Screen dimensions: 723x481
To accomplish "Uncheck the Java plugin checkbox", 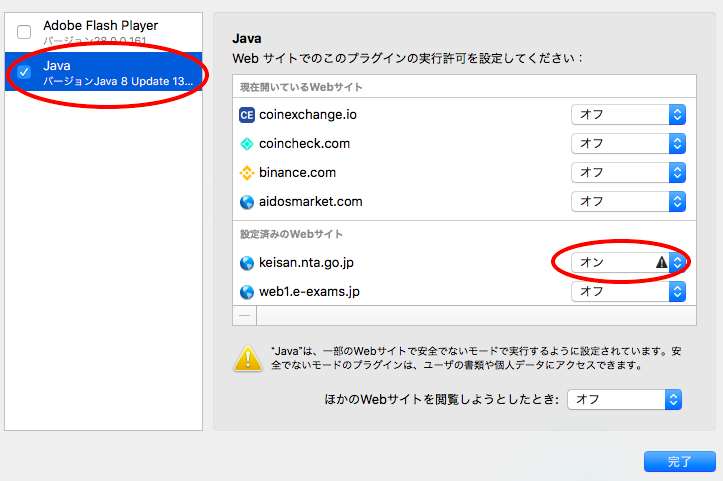I will coord(24,72).
